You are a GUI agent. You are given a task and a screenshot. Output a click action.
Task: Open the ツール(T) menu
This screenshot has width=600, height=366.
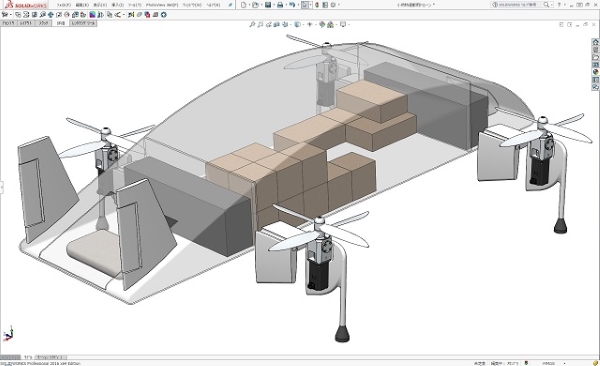point(135,5)
